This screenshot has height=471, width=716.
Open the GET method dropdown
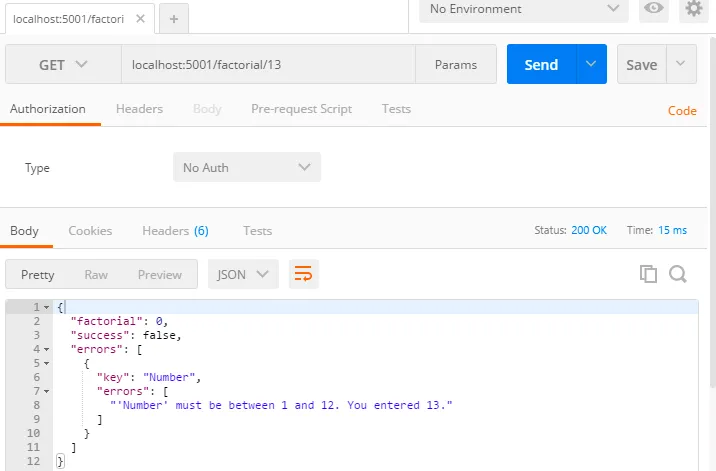tap(63, 65)
